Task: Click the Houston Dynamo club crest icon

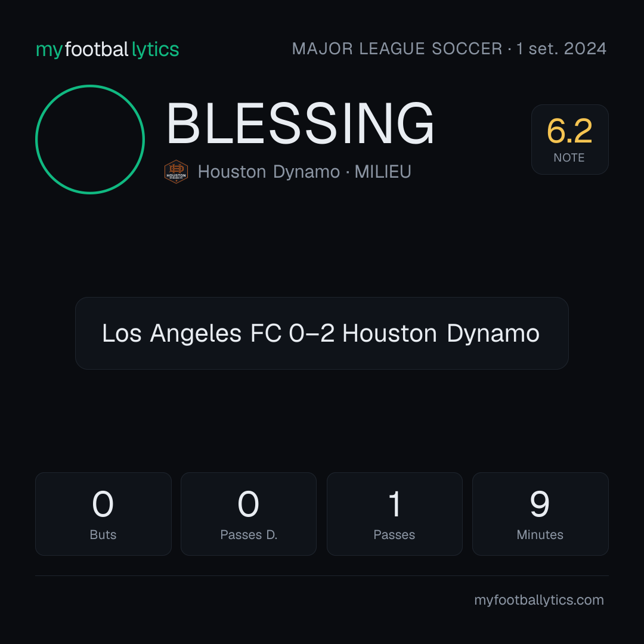Action: [176, 172]
